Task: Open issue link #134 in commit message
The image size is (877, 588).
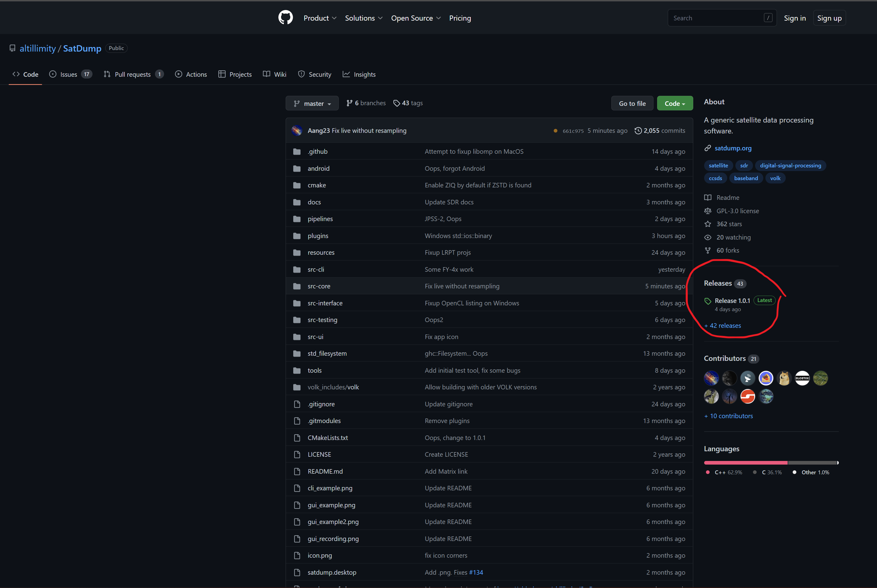Action: click(x=475, y=573)
